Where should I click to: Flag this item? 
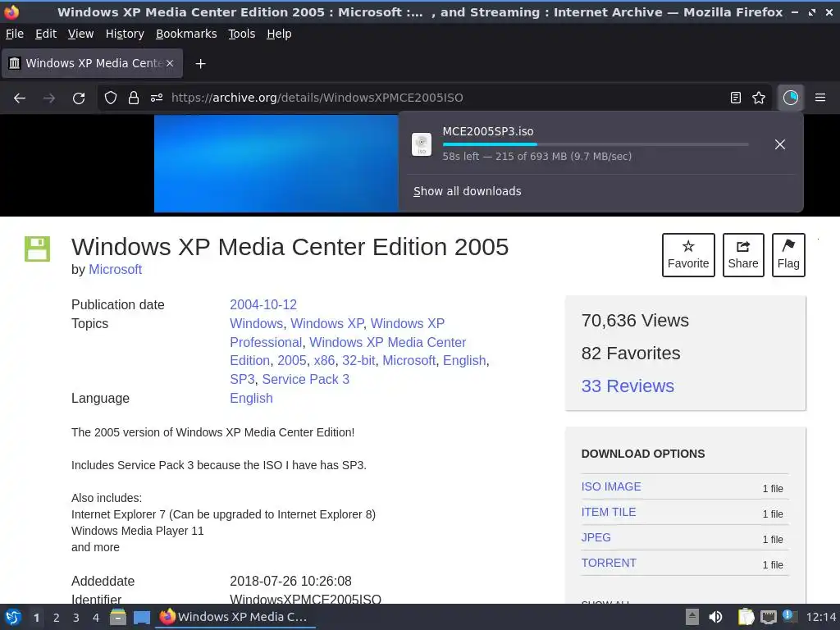tap(788, 255)
